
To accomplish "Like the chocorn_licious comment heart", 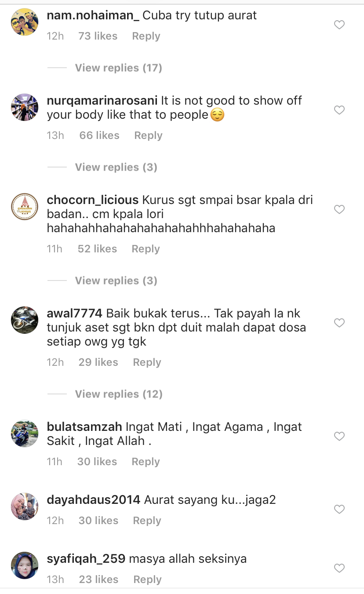I will pyautogui.click(x=339, y=209).
